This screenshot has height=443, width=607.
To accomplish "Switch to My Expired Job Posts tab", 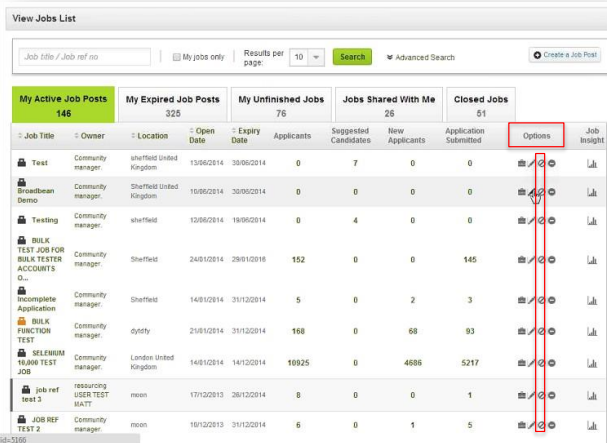I will point(173,105).
